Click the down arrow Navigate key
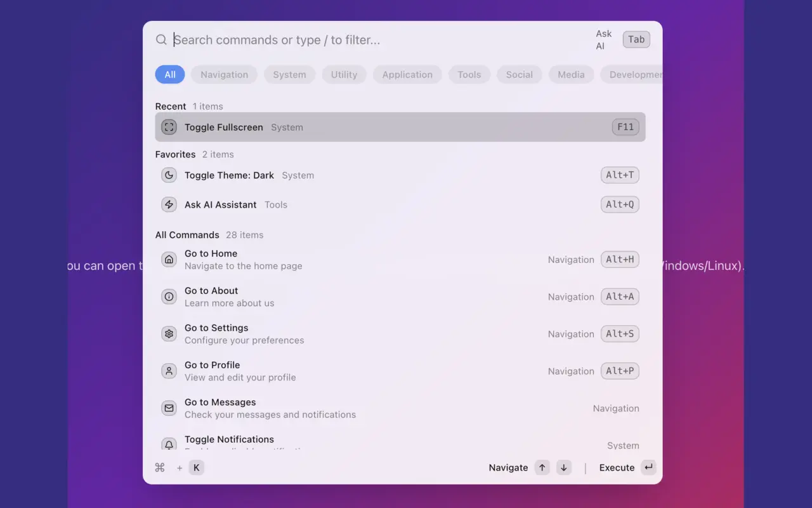Image resolution: width=812 pixels, height=508 pixels. pos(563,468)
